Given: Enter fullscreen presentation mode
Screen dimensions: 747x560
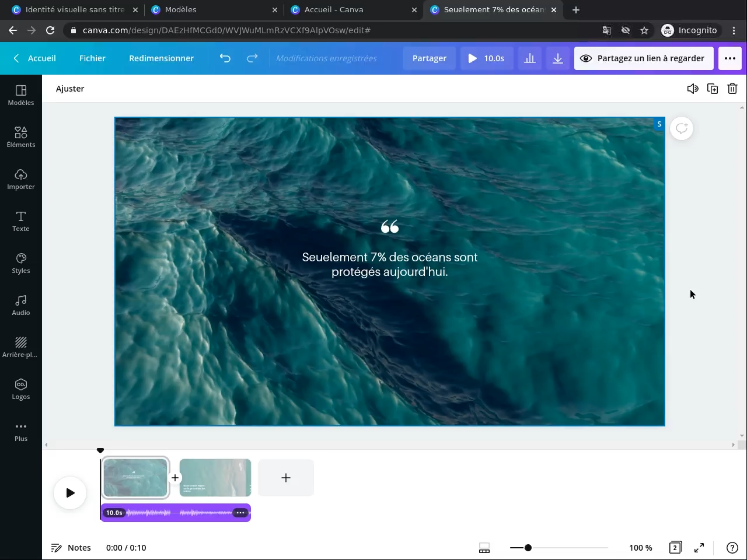Looking at the screenshot, I should [699, 548].
